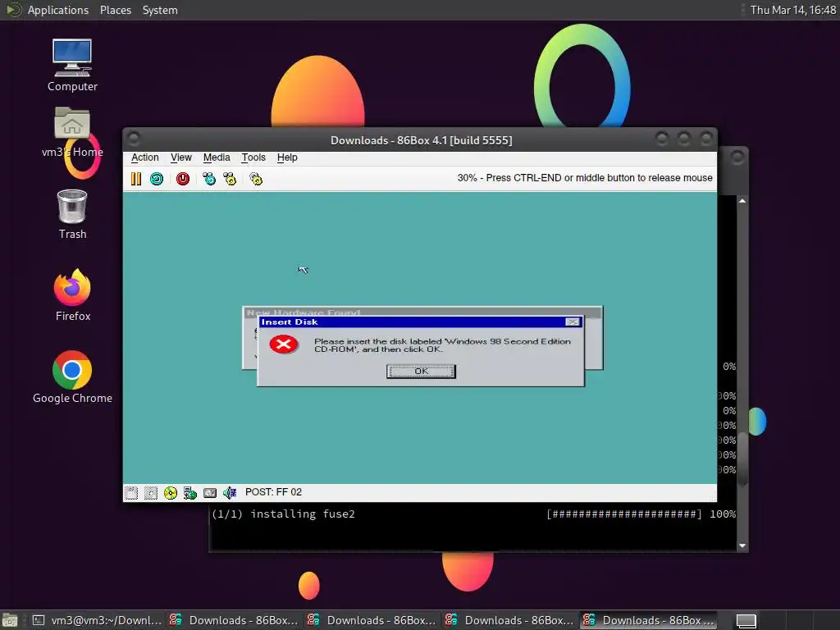
Task: Close the Insert Disk dialog
Action: [572, 322]
